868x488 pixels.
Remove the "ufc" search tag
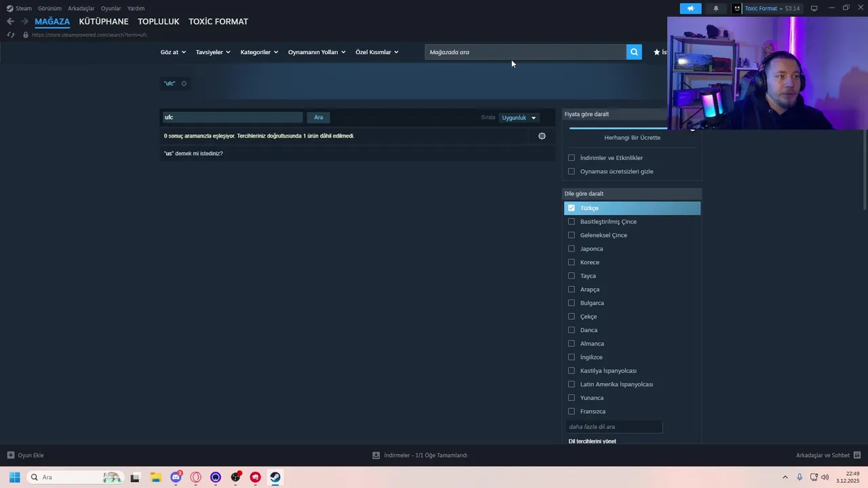click(184, 83)
